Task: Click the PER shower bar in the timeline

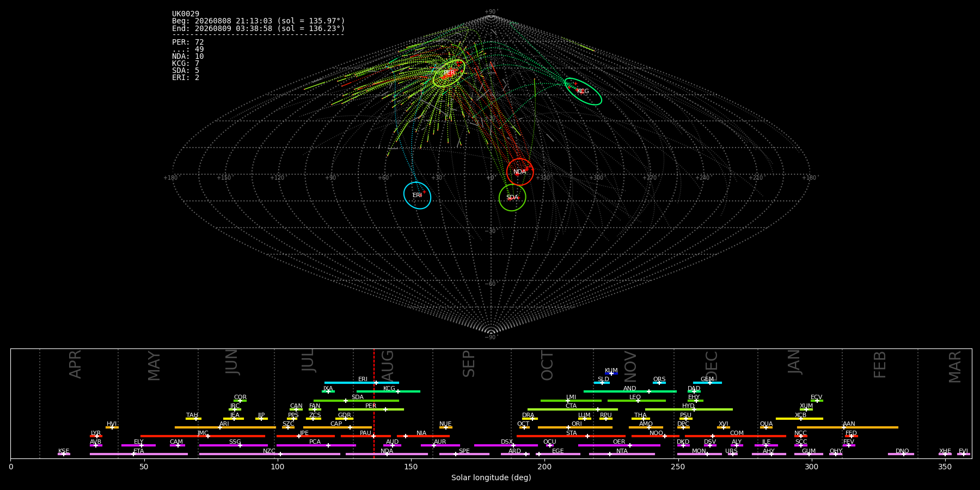Action: [x=371, y=409]
